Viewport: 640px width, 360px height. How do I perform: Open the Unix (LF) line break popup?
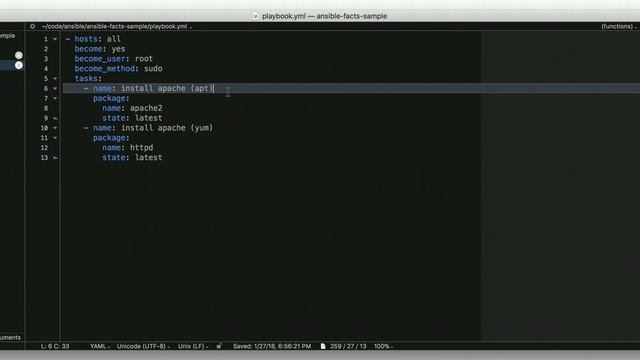point(193,346)
